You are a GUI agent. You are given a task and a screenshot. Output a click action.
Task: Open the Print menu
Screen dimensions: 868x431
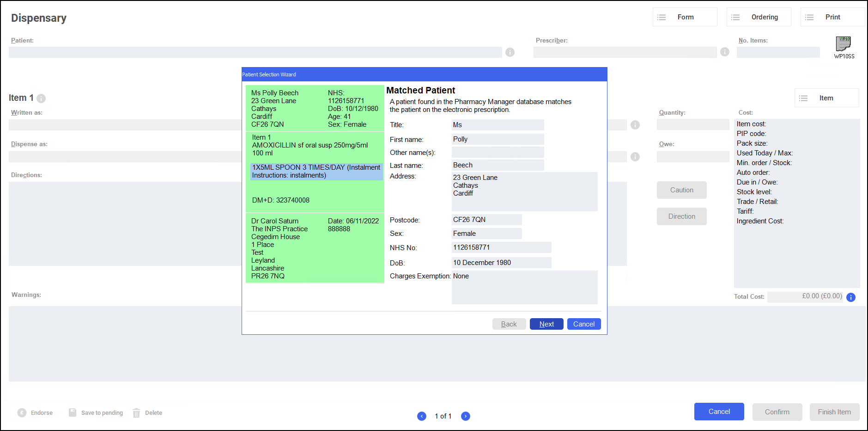pos(833,17)
